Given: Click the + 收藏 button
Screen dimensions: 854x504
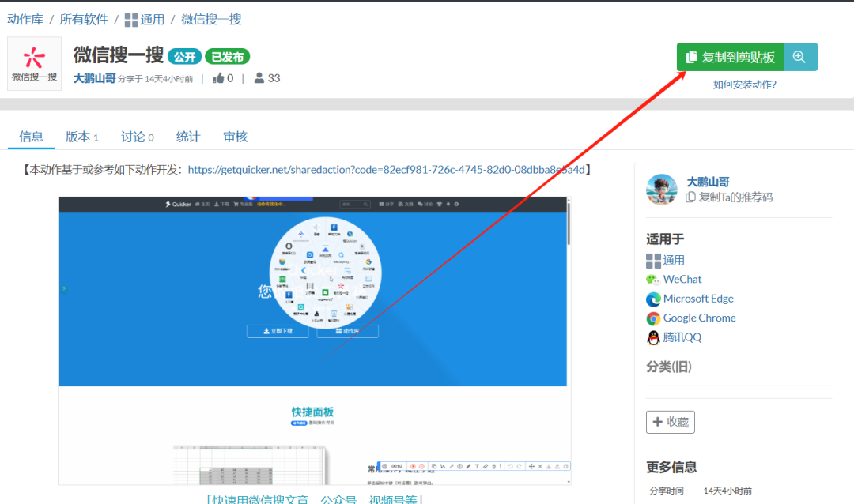Looking at the screenshot, I should pos(671,422).
